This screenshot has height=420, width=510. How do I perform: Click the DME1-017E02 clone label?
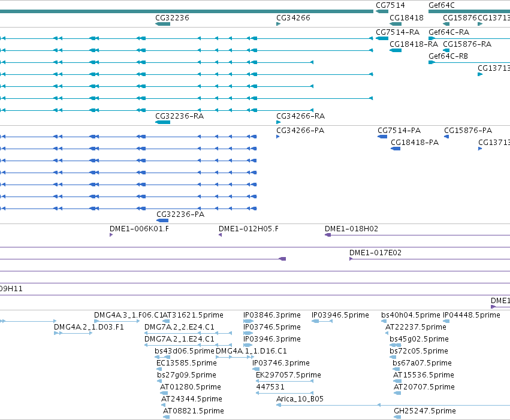click(375, 253)
